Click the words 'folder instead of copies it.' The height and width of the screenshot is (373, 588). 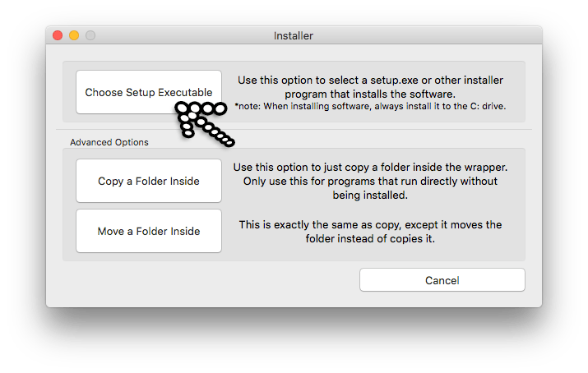point(370,238)
